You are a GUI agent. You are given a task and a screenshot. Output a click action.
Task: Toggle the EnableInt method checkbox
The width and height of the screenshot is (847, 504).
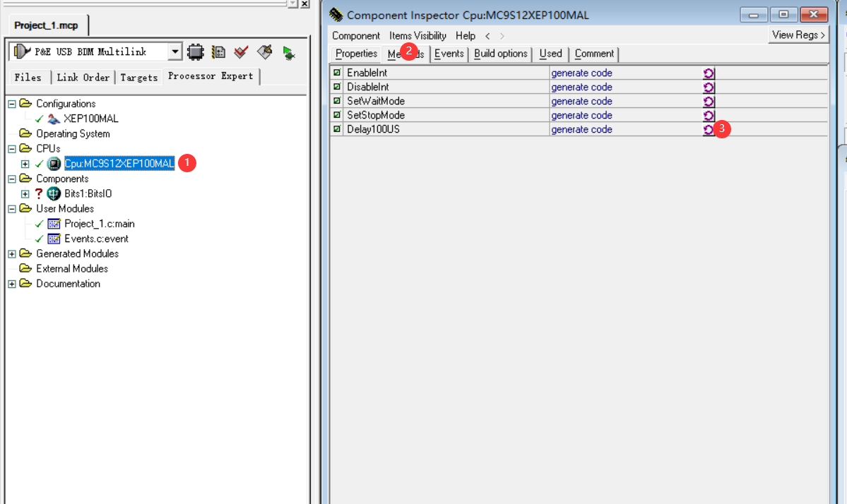tap(337, 72)
